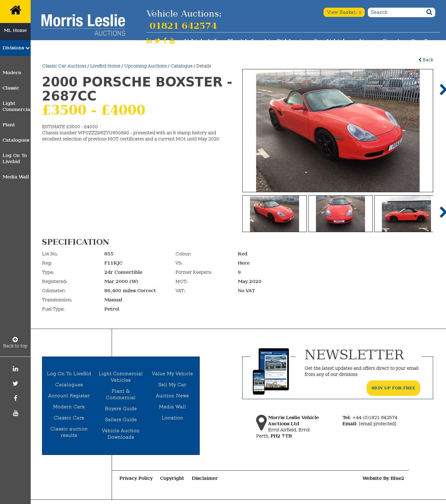Click the email protected link
This screenshot has width=446, height=504.
(x=377, y=424)
